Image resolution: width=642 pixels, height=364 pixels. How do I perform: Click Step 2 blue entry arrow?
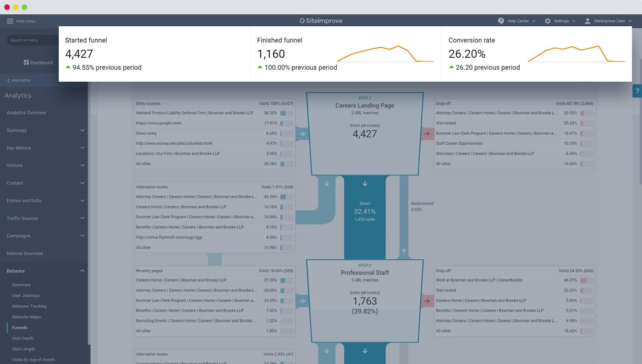point(301,301)
